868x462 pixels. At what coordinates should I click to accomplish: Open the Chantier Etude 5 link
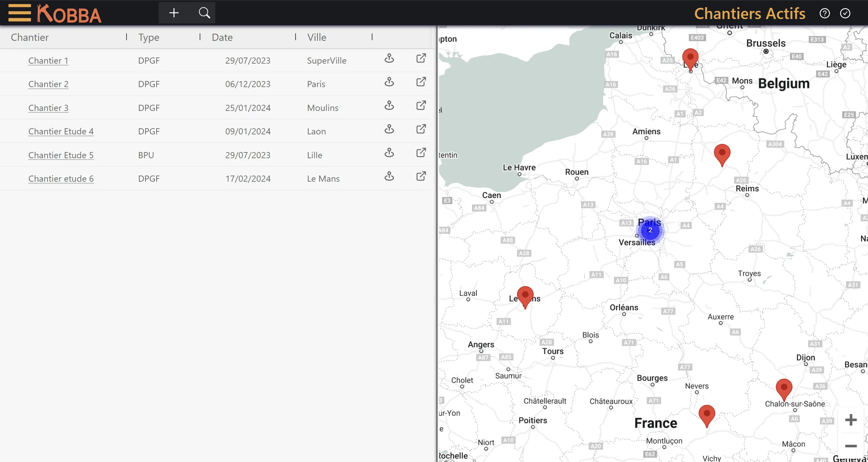point(61,155)
